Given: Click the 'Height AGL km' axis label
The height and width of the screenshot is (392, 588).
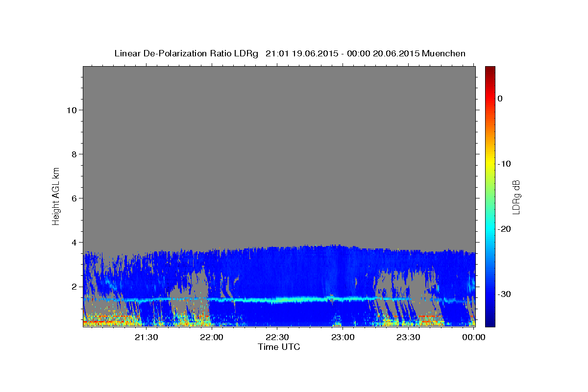Looking at the screenshot, I should coord(56,196).
